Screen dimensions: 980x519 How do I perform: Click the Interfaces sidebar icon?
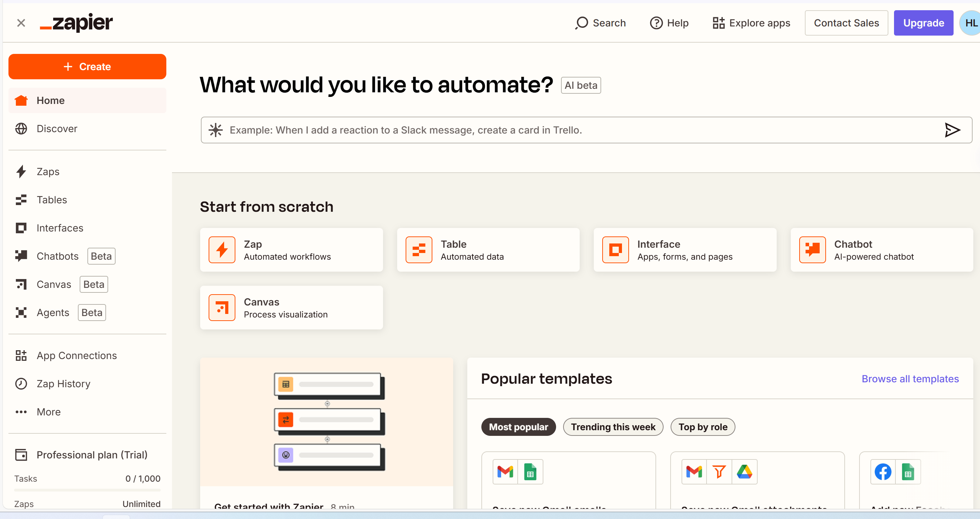pyautogui.click(x=21, y=228)
